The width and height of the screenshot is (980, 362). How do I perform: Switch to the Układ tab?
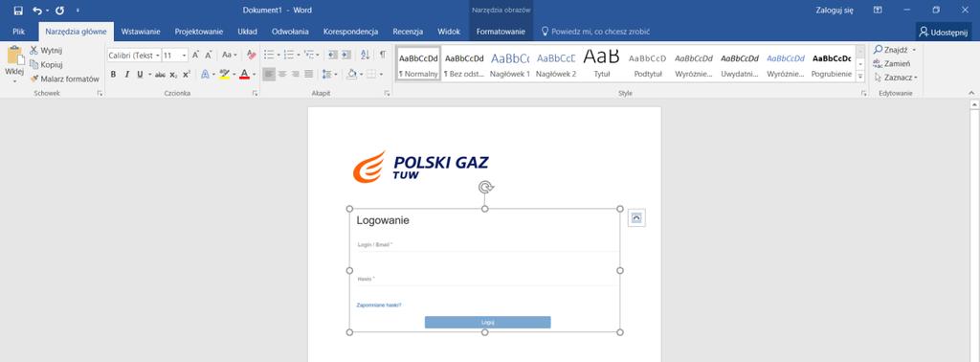(247, 32)
